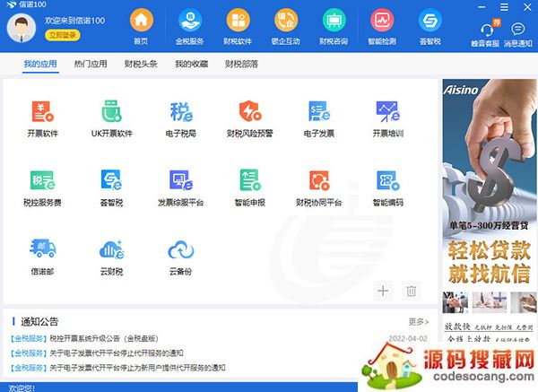Click the plus add-application button

383,291
